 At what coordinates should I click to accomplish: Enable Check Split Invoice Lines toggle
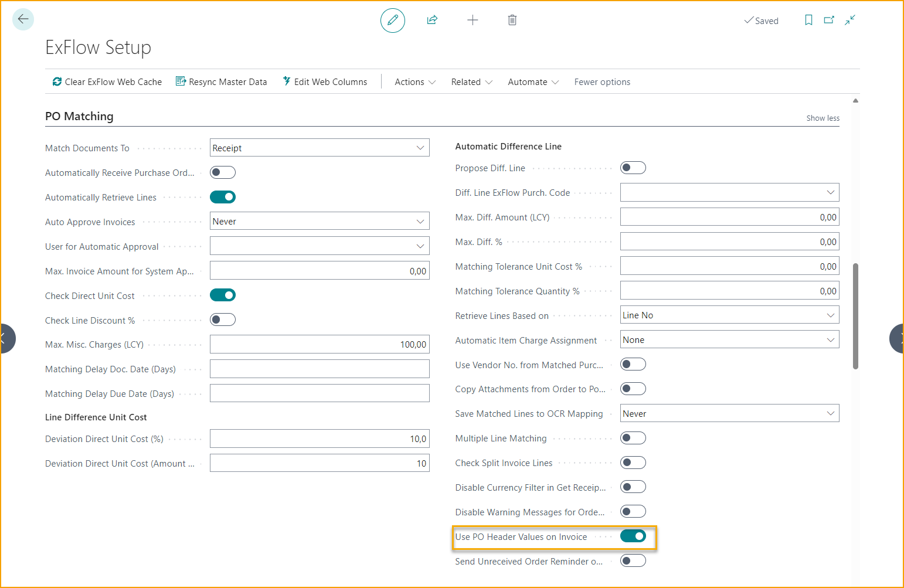click(x=633, y=463)
